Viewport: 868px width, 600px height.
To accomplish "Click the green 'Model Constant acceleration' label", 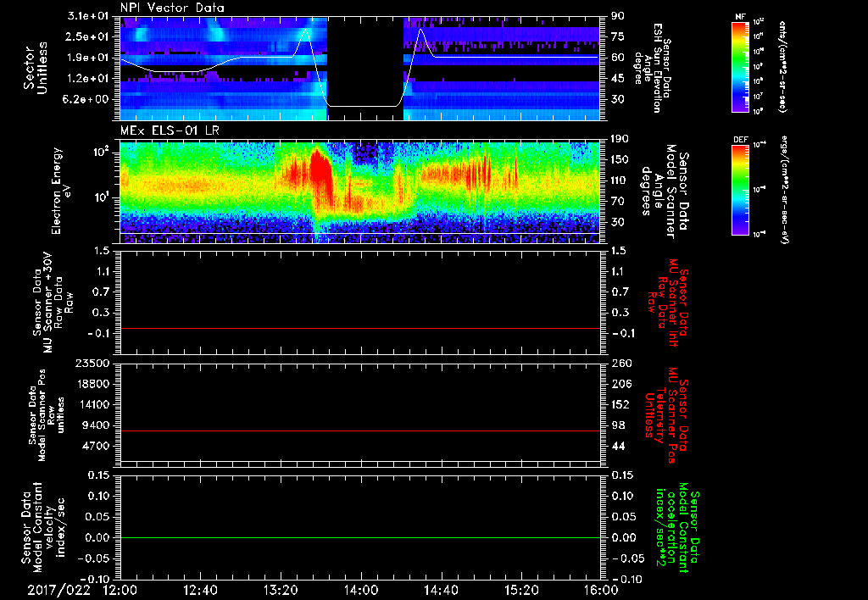I will [676, 525].
